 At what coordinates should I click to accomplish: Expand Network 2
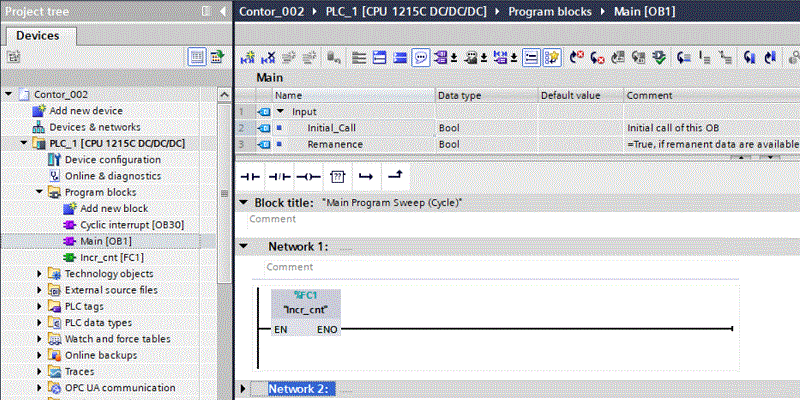(x=242, y=388)
